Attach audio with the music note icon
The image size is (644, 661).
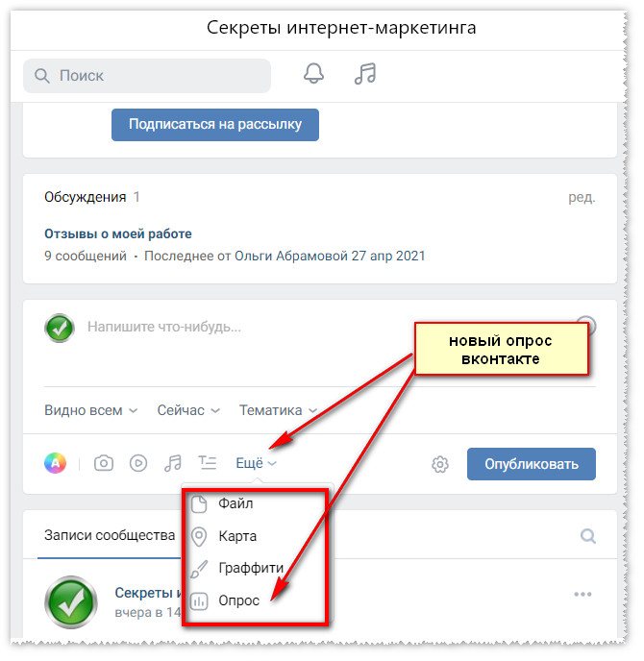click(173, 464)
